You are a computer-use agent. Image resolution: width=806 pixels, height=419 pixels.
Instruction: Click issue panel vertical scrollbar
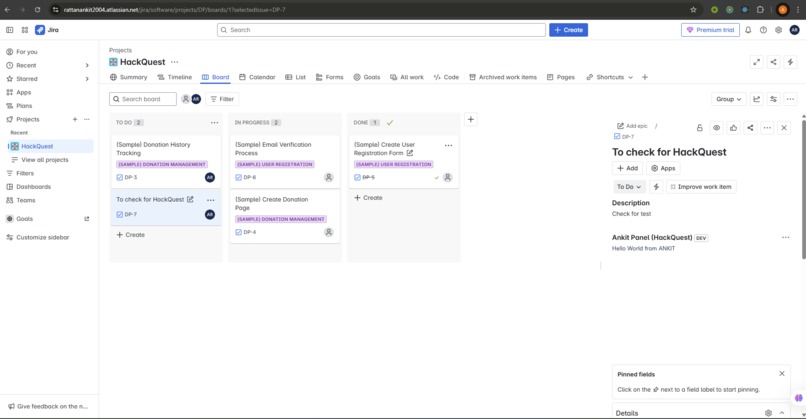coord(803,189)
